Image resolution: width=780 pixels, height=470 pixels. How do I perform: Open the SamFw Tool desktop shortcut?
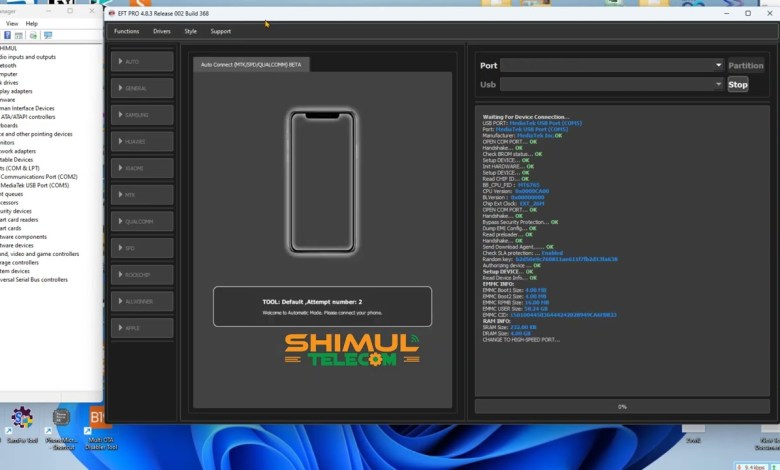[x=22, y=424]
